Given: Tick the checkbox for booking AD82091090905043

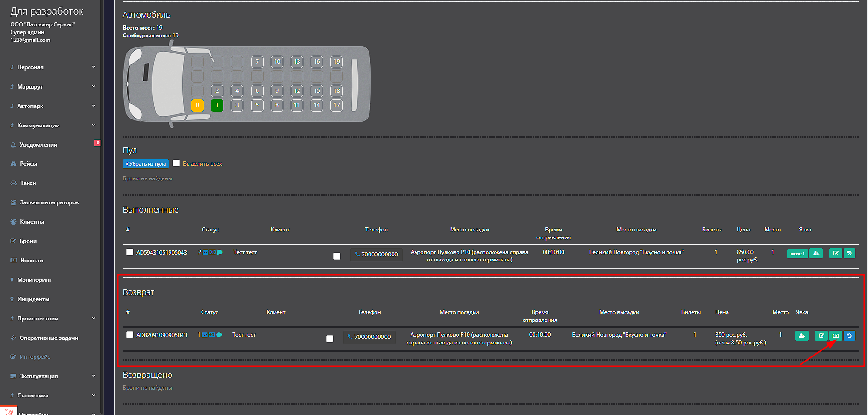Looking at the screenshot, I should (x=129, y=335).
